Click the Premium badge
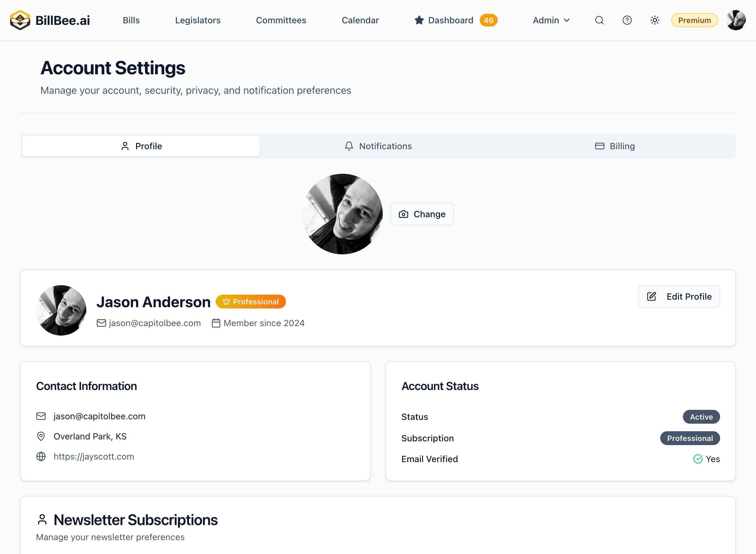Viewport: 756px width, 554px height. 694,20
